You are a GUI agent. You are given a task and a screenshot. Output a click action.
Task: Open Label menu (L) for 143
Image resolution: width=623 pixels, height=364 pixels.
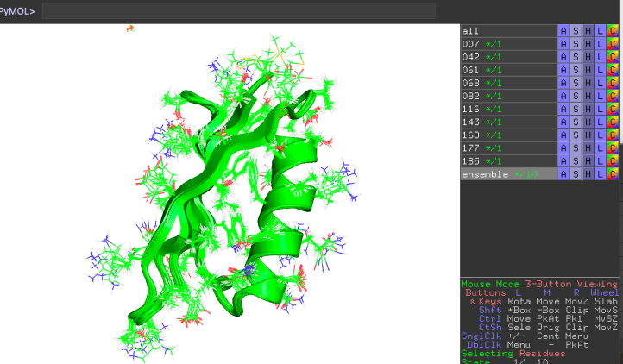click(x=601, y=122)
